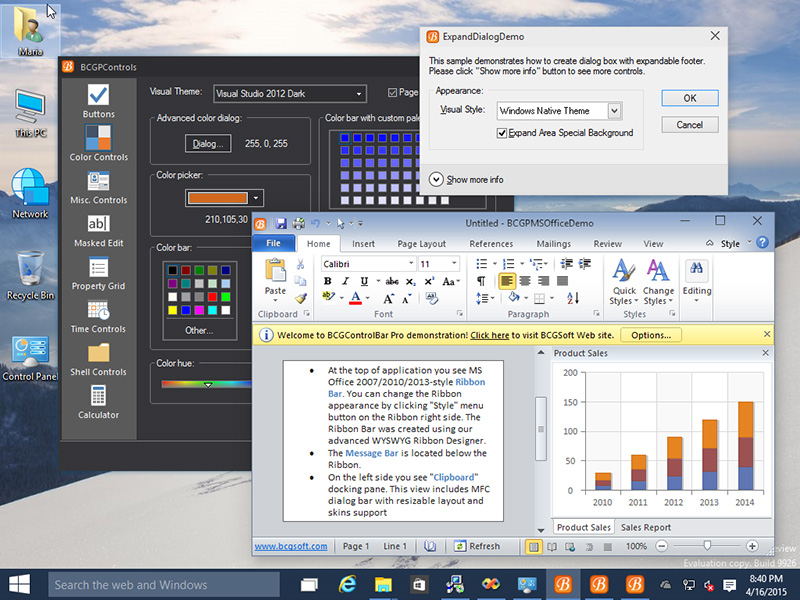Select Color Controls in BCGPControls sidebar

tap(98, 144)
